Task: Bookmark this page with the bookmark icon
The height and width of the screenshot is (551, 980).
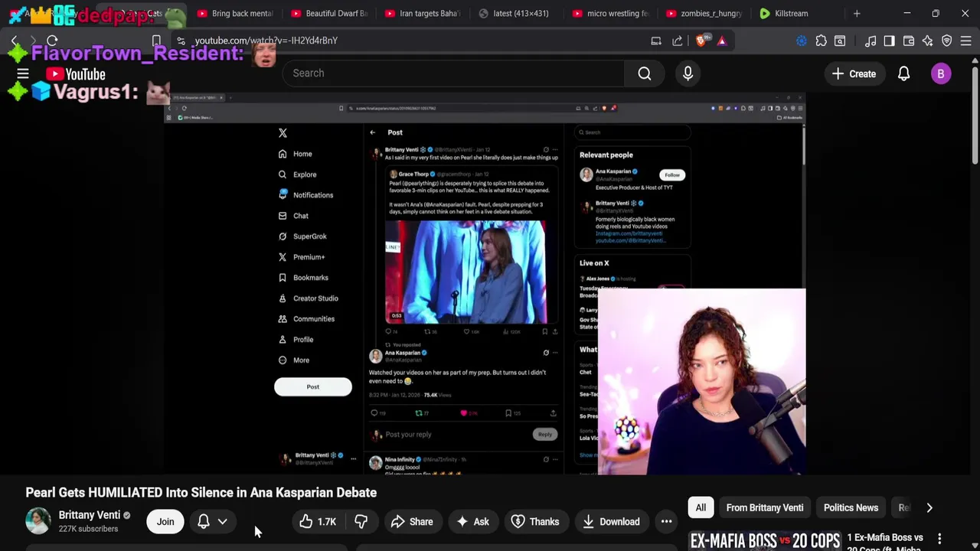Action: (x=156, y=41)
